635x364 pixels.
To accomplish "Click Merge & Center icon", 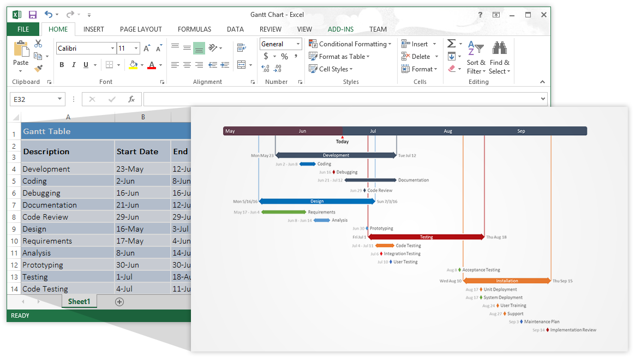I will 241,65.
